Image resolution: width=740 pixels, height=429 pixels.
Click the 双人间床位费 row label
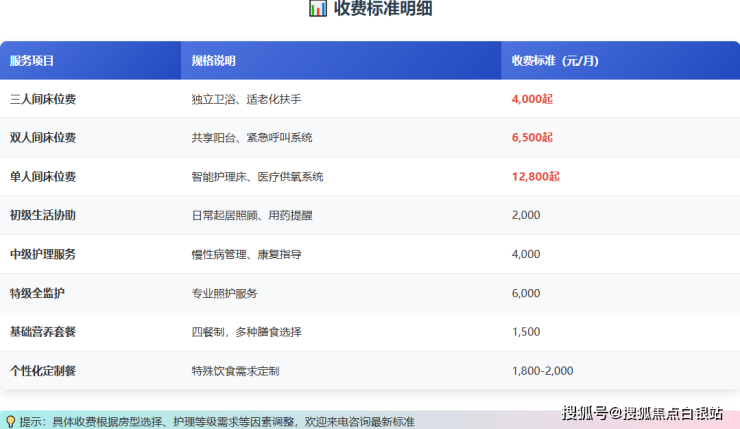click(x=42, y=137)
